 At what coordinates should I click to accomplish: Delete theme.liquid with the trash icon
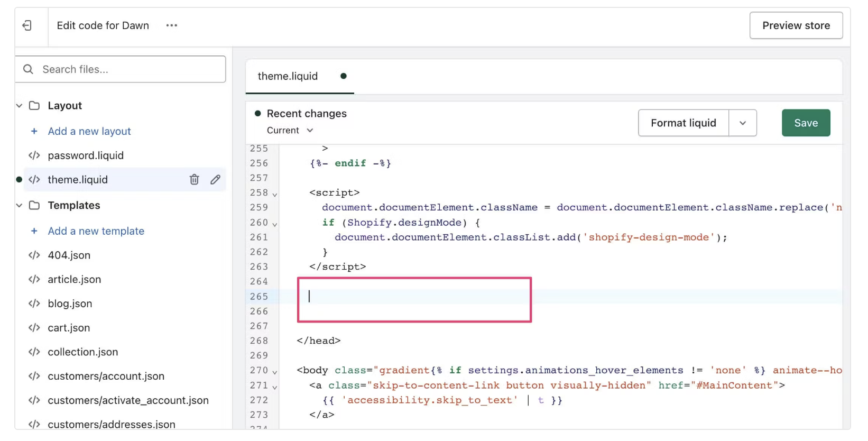[195, 180]
